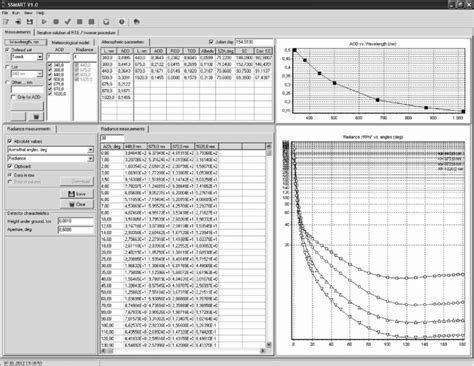Uncheck the 1020.0 AOD wavelength checkbox

50,94
